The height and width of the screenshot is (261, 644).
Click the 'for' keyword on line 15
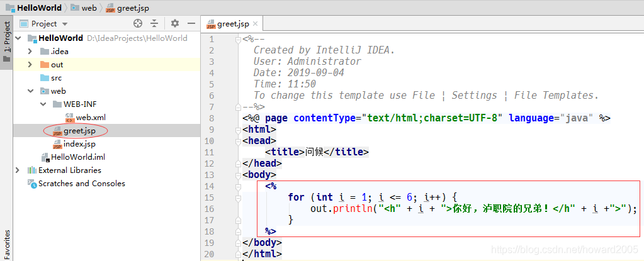click(x=297, y=197)
